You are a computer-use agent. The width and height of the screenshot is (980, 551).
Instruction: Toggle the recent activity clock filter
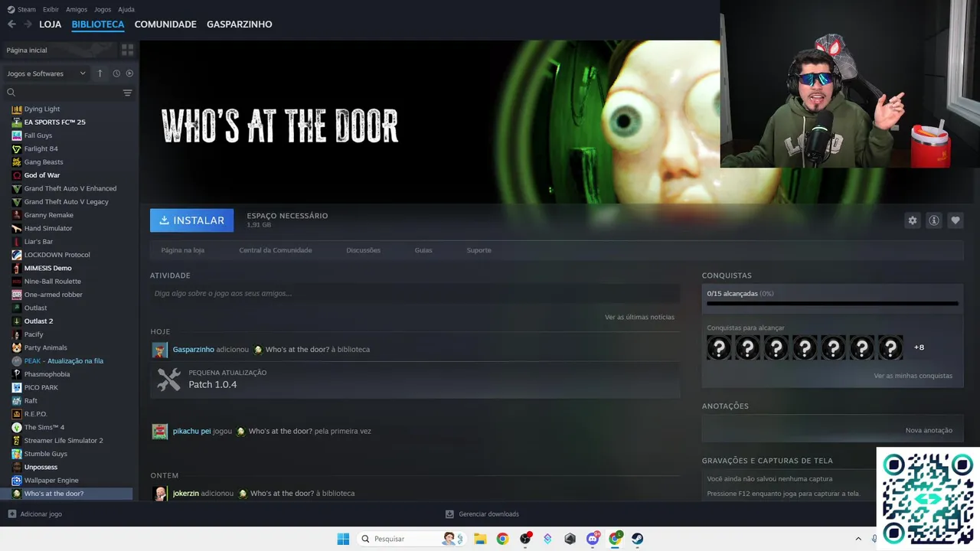tap(116, 73)
